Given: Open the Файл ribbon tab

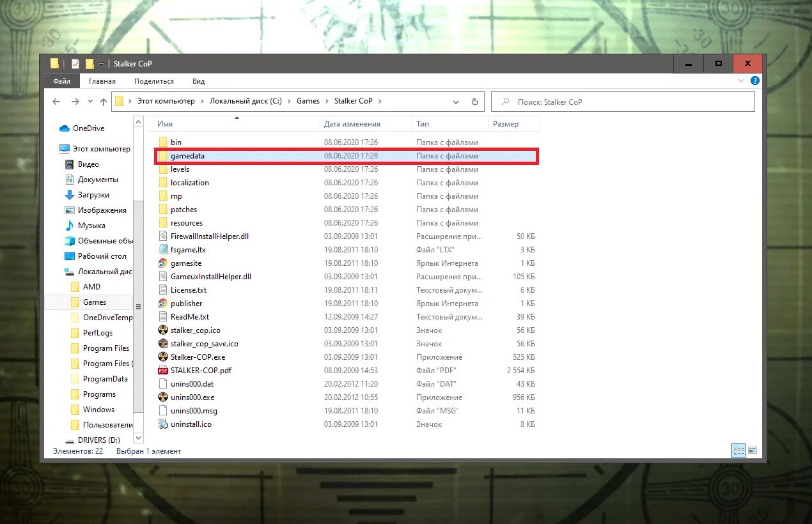Looking at the screenshot, I should 62,81.
